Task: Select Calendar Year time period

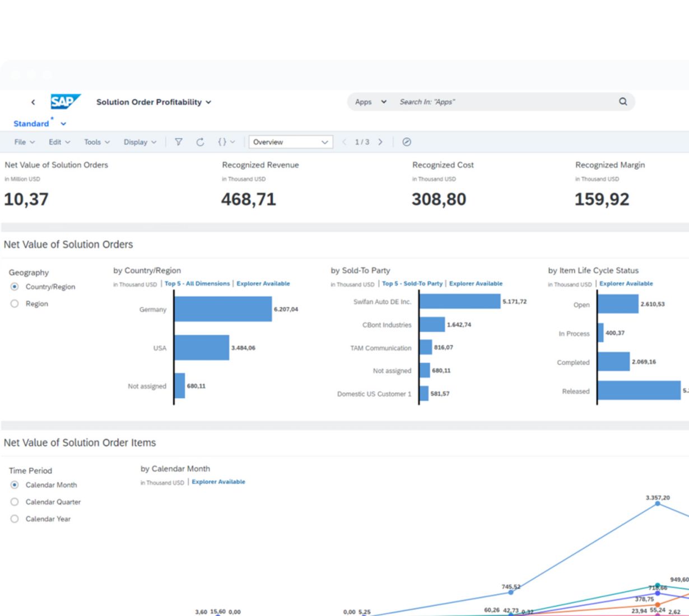Action: pos(15,519)
